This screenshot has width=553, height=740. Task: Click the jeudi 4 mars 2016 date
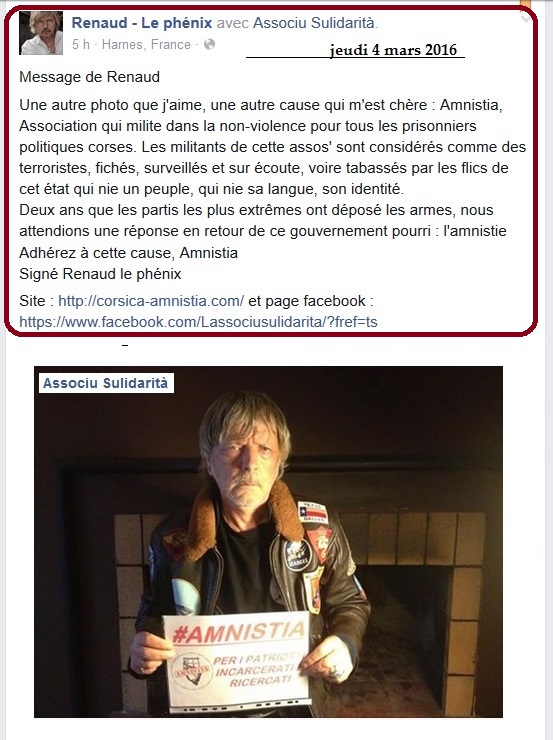pyautogui.click(x=393, y=50)
